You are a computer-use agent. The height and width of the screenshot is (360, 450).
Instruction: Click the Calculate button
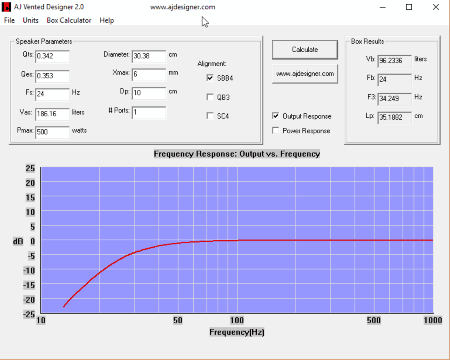tap(305, 50)
